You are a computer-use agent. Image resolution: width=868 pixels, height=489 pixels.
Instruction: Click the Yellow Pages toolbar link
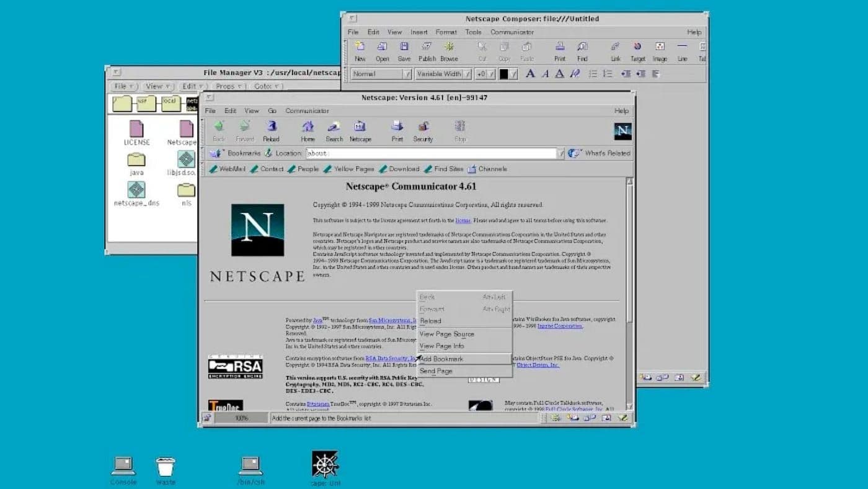point(349,169)
